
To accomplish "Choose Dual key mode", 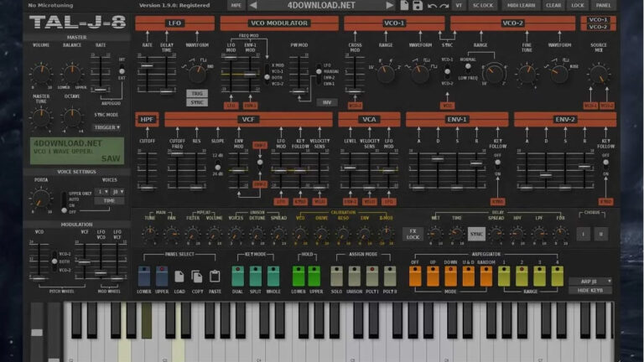I will pos(237,276).
